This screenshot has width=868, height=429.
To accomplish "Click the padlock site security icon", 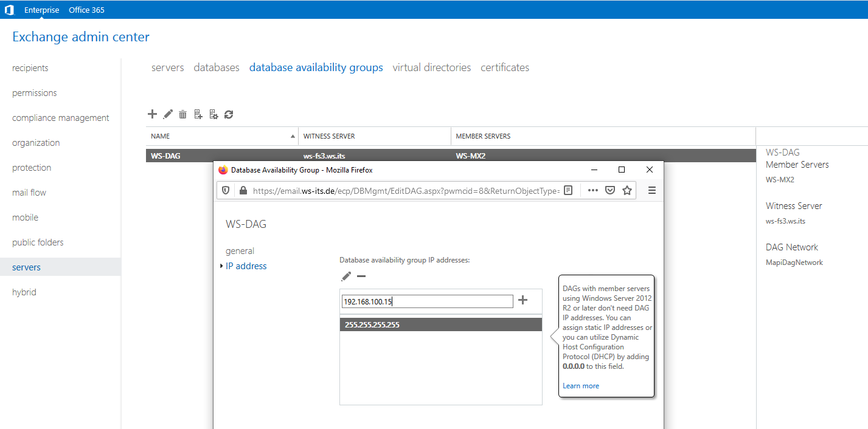I will (x=243, y=190).
